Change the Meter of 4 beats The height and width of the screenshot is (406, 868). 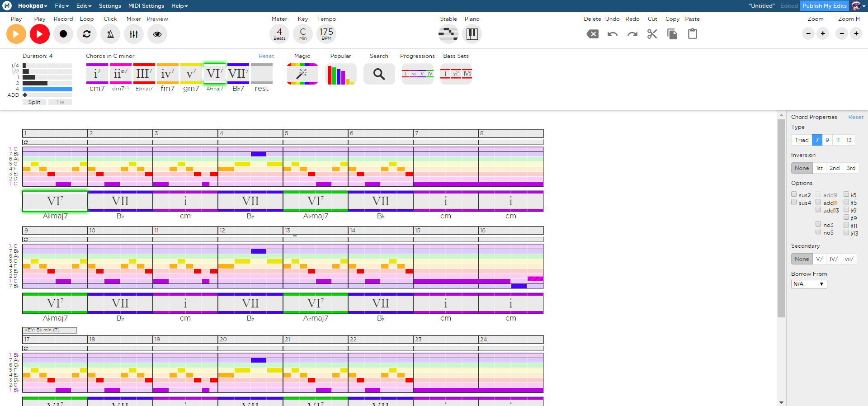279,34
